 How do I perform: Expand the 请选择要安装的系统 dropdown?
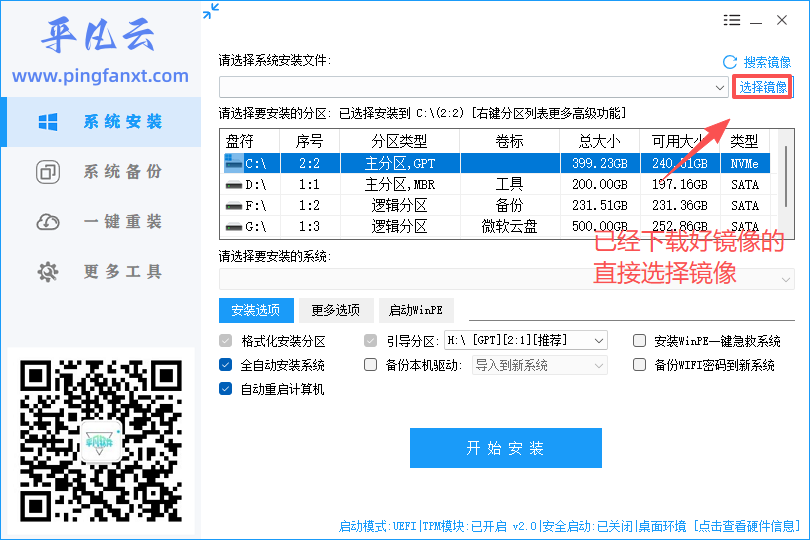[x=786, y=280]
